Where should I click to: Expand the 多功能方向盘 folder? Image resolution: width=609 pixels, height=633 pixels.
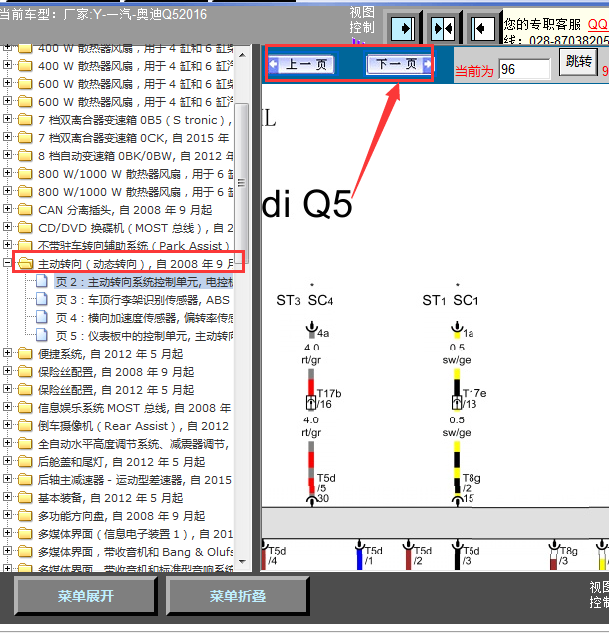pyautogui.click(x=7, y=515)
